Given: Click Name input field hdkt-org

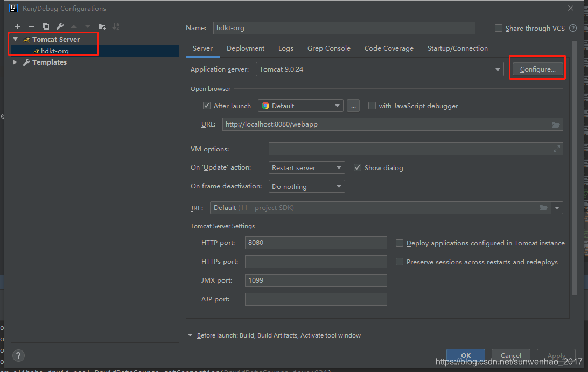Looking at the screenshot, I should (344, 28).
